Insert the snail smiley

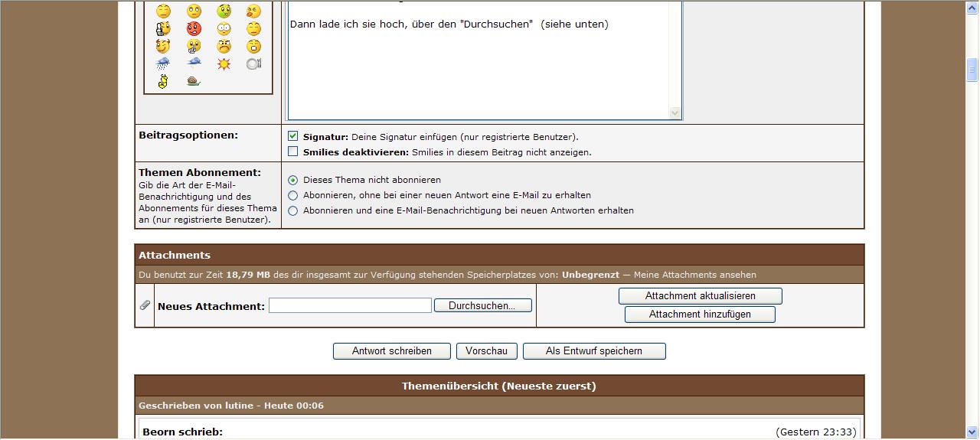(x=194, y=81)
